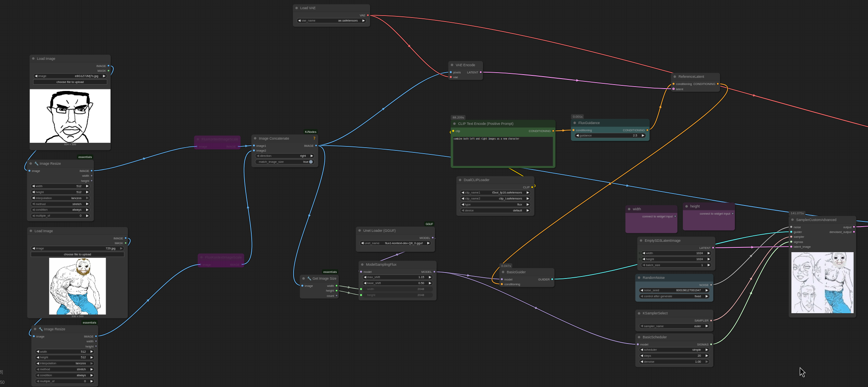Collapse the purple height node using its dot
This screenshot has width=868, height=387.
click(x=687, y=206)
